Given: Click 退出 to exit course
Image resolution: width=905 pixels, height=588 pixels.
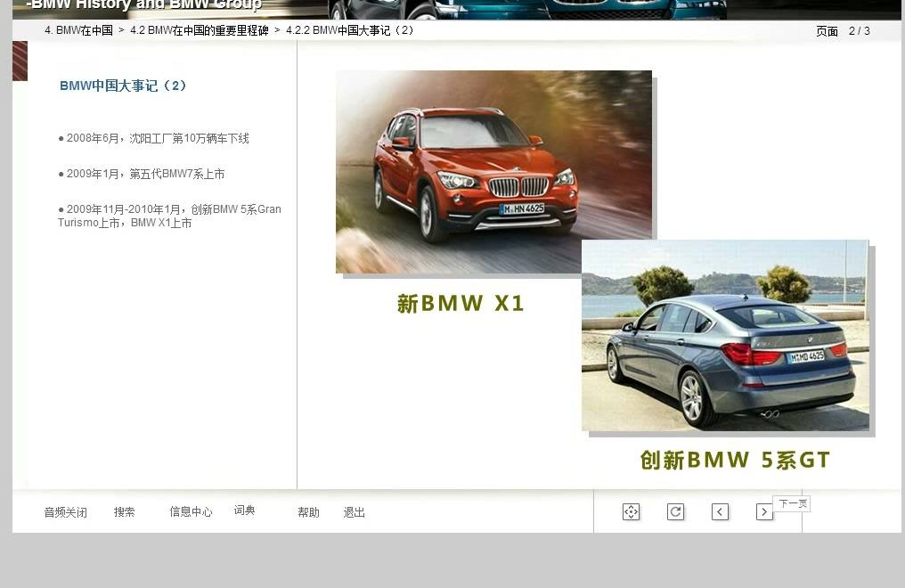Looking at the screenshot, I should click(354, 512).
